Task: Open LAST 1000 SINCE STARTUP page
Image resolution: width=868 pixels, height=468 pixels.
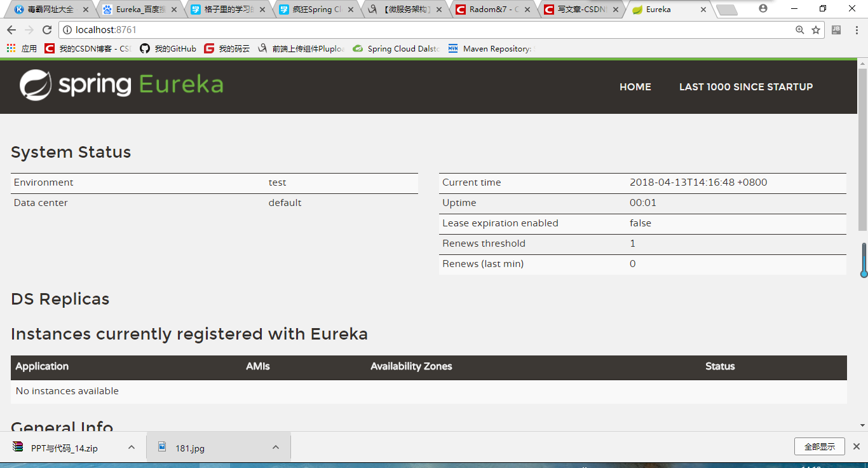Action: [x=746, y=87]
